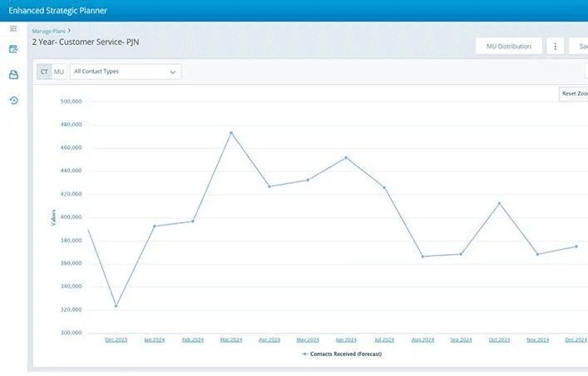Select the Aug 2024 axis label

coord(422,340)
